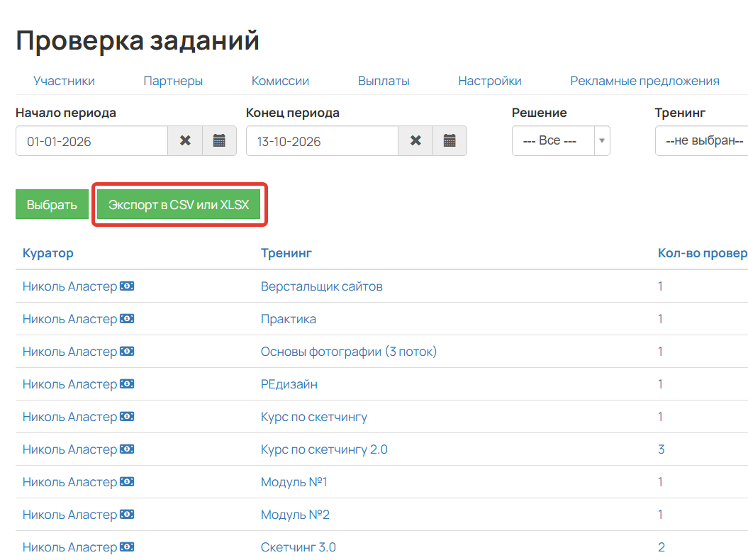Image resolution: width=748 pixels, height=560 pixels.
Task: Click payment icon in РЕдизайн row
Action: [x=127, y=383]
